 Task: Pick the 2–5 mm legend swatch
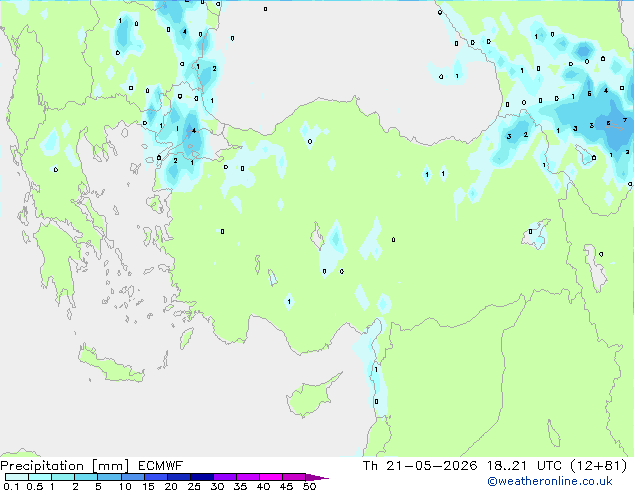pos(86,477)
